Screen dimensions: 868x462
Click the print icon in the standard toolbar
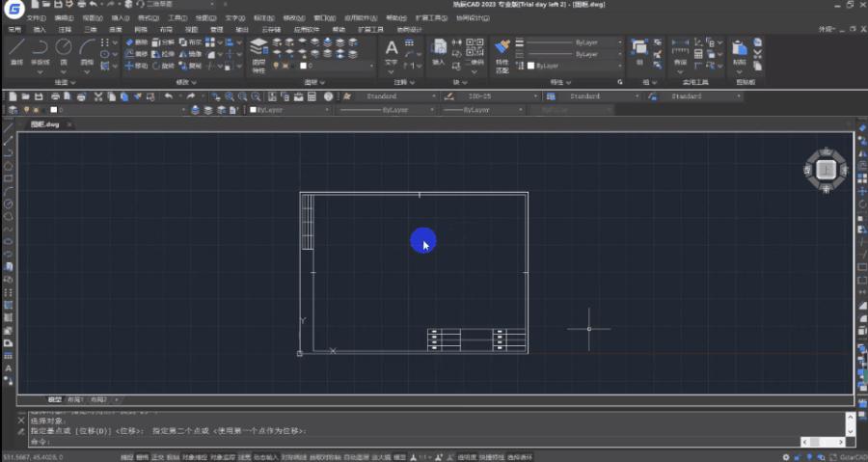(55, 96)
